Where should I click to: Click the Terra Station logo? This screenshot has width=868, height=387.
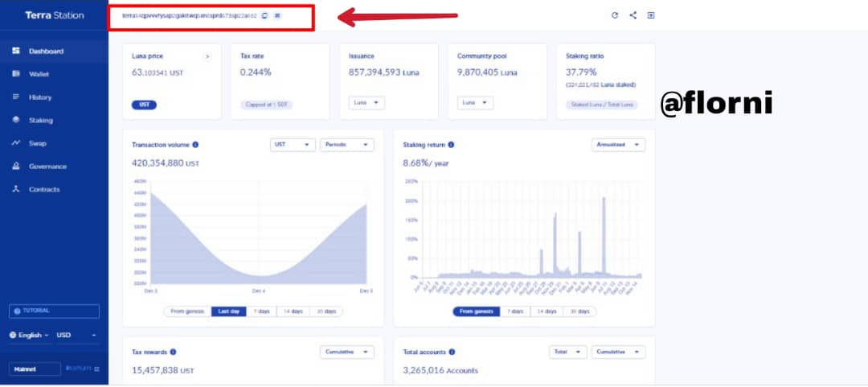(x=55, y=15)
